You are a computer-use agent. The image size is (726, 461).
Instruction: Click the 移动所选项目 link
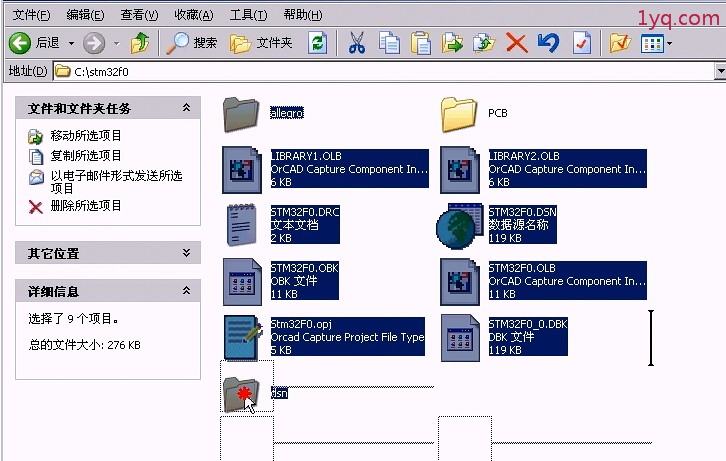(x=86, y=136)
